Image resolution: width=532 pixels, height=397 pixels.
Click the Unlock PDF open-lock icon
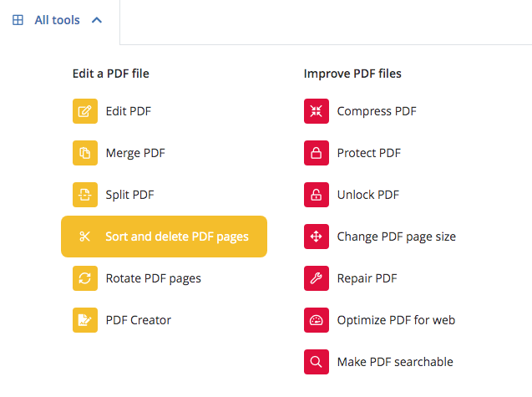[317, 195]
